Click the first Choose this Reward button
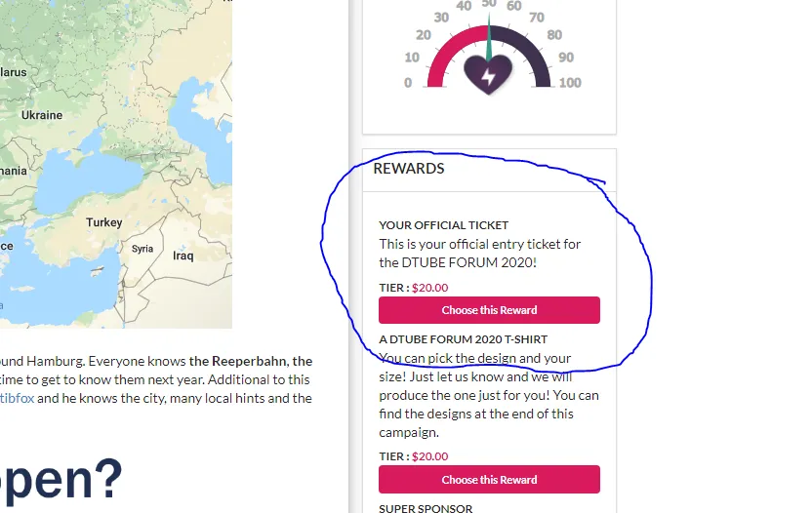This screenshot has height=513, width=812. coord(489,310)
